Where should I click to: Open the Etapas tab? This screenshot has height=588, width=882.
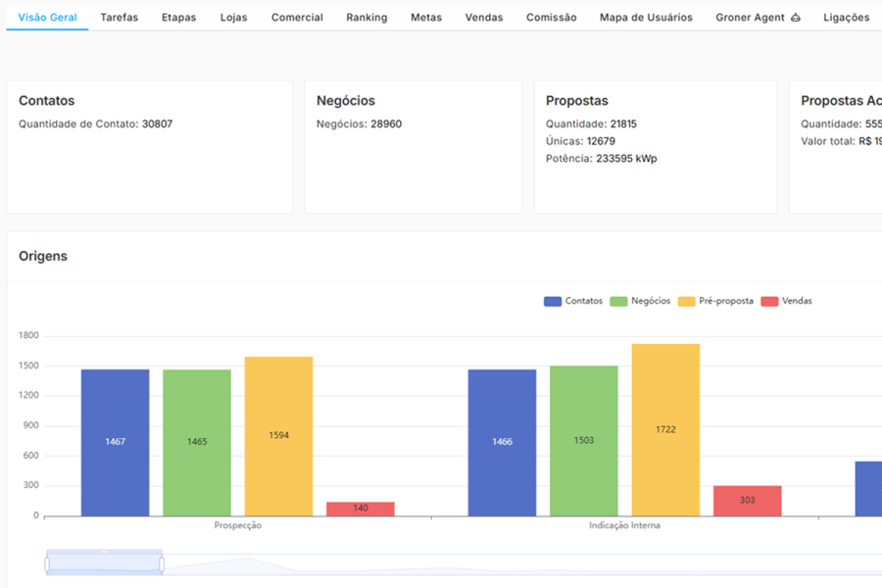tap(178, 17)
